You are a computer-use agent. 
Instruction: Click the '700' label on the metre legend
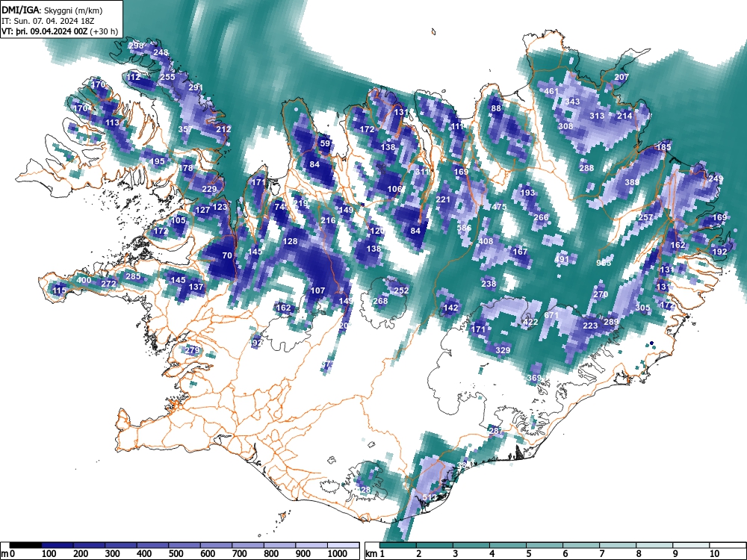point(239,554)
